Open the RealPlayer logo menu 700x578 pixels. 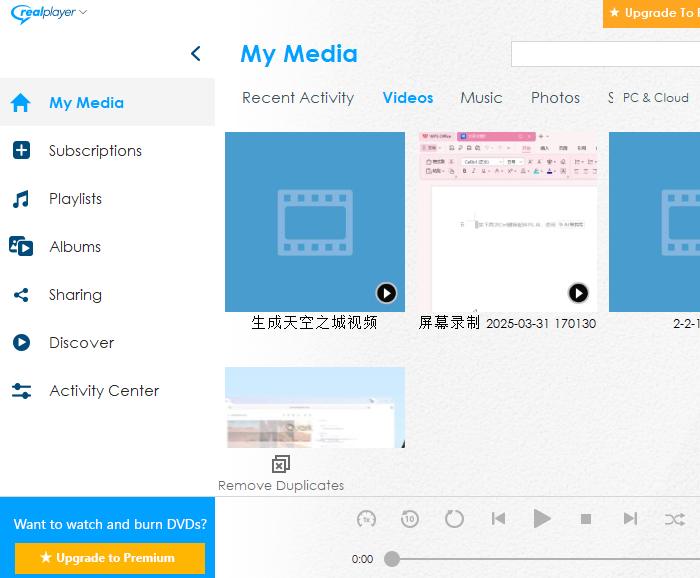(49, 13)
